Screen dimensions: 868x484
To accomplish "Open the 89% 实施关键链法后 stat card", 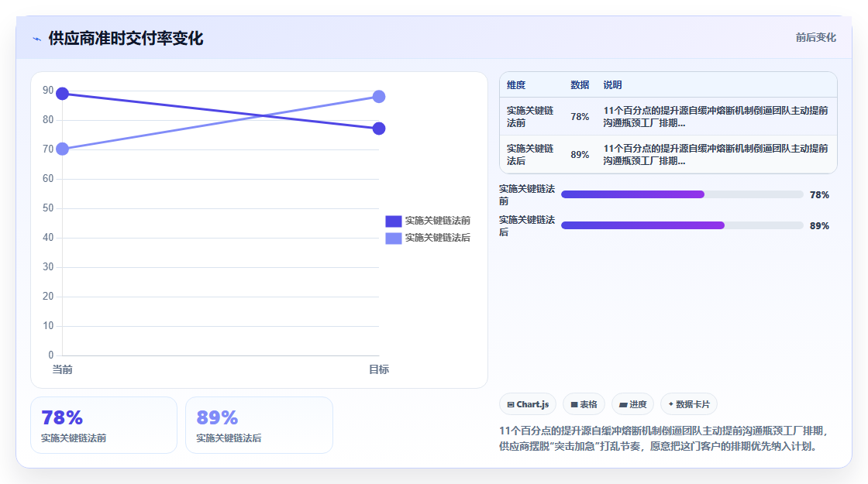I will point(259,425).
